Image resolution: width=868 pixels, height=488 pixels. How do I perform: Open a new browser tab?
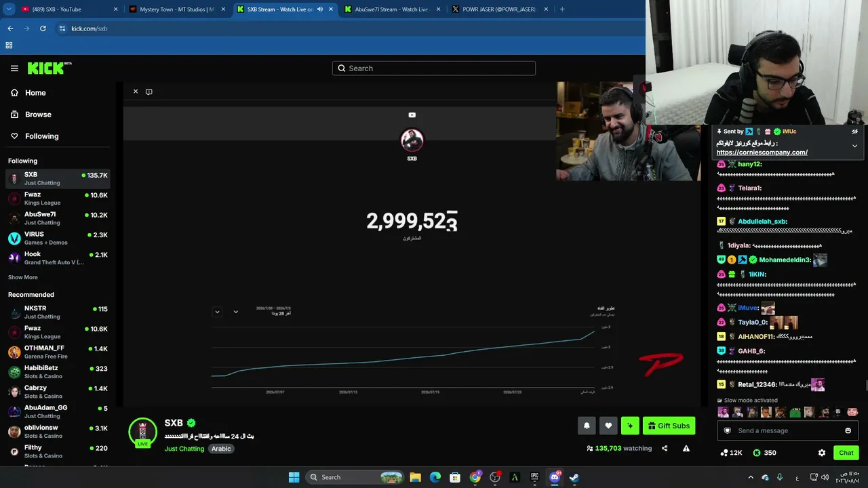pyautogui.click(x=562, y=9)
